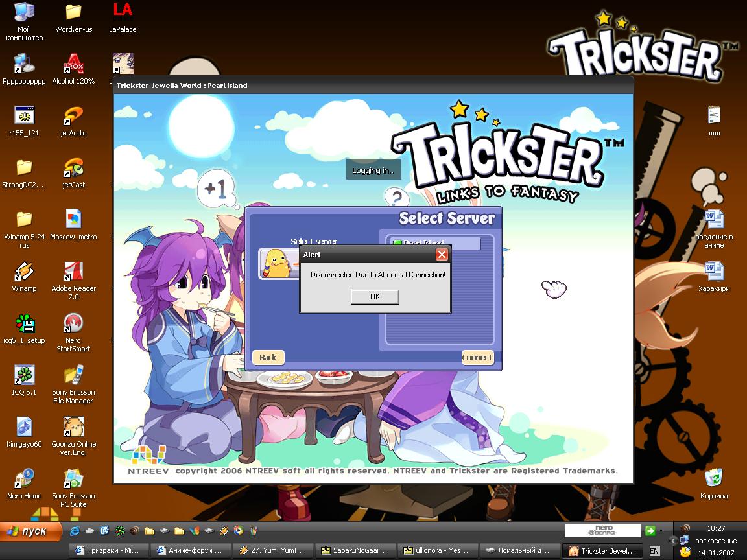Focus the Nero Search input field
This screenshot has width=747, height=560.
[602, 530]
